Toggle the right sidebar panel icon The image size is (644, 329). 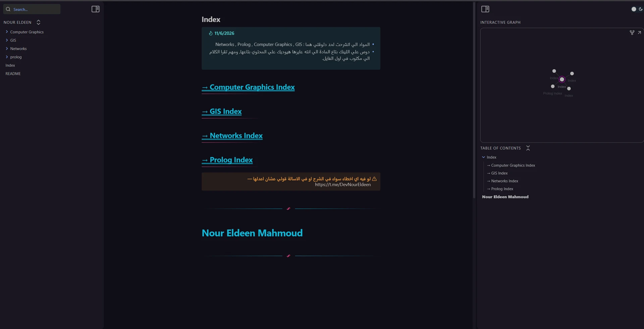click(x=485, y=9)
